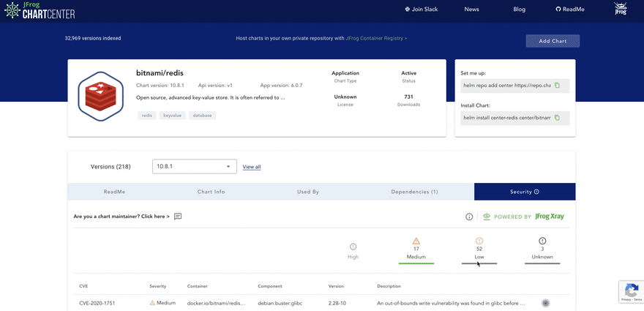Click the Container column header

pos(197,286)
